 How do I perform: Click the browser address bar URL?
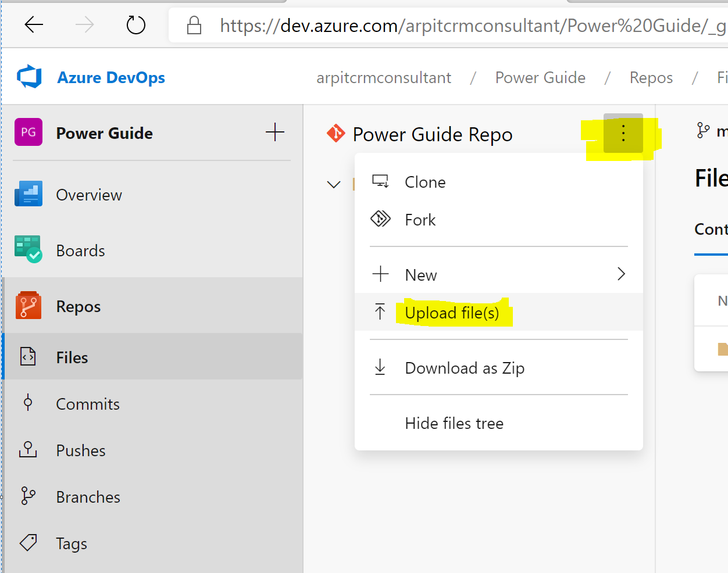pyautogui.click(x=472, y=26)
